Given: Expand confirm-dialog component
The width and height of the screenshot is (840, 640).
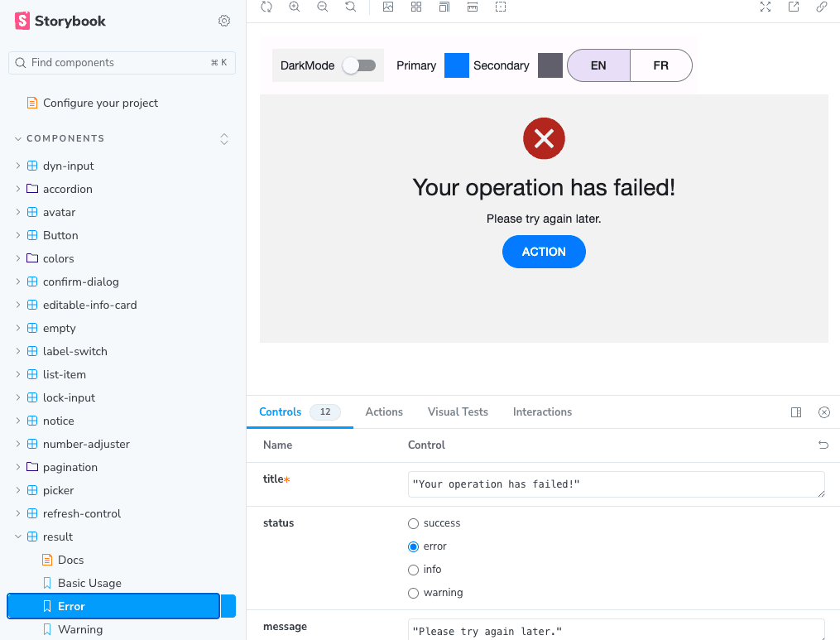Looking at the screenshot, I should point(81,282).
